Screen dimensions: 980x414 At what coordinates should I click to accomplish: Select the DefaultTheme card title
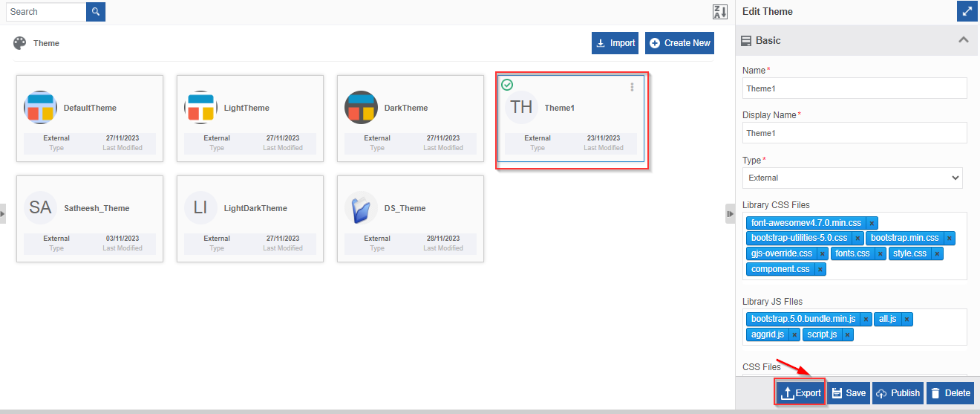90,108
